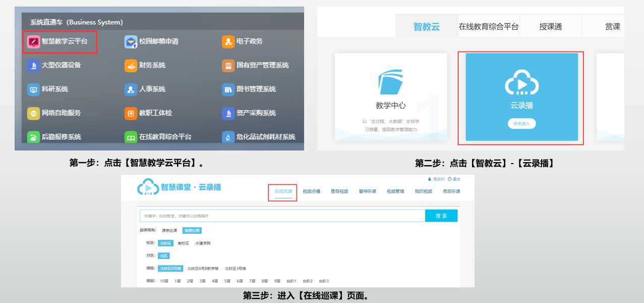Click the 图书管理系统 books icon
This screenshot has height=303, width=644.
coord(228,89)
